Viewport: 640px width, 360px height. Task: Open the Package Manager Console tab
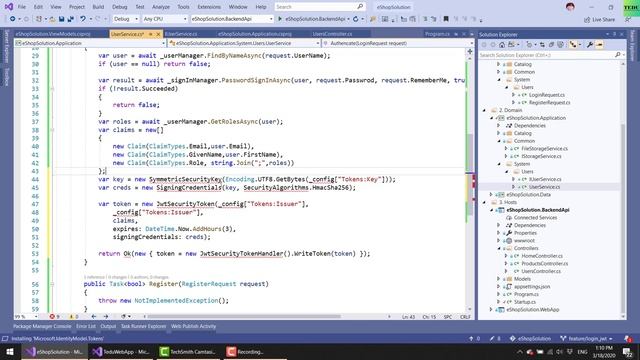pos(42,326)
